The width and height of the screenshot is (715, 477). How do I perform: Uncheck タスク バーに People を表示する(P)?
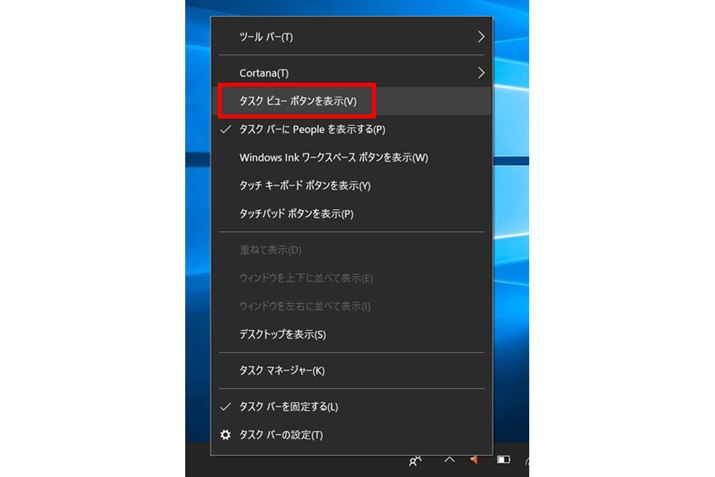pyautogui.click(x=352, y=130)
